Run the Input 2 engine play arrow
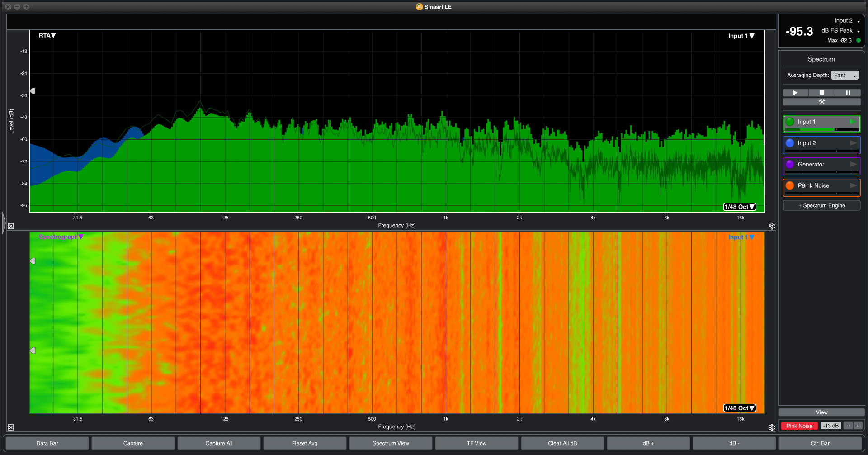This screenshot has width=868, height=455. click(x=853, y=143)
